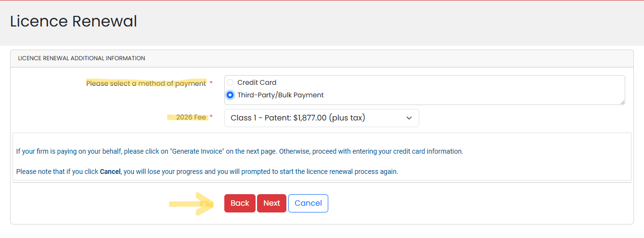Click the "Generate Invoice" instruction sentence
Image resolution: width=644 pixels, height=238 pixels.
click(x=239, y=151)
